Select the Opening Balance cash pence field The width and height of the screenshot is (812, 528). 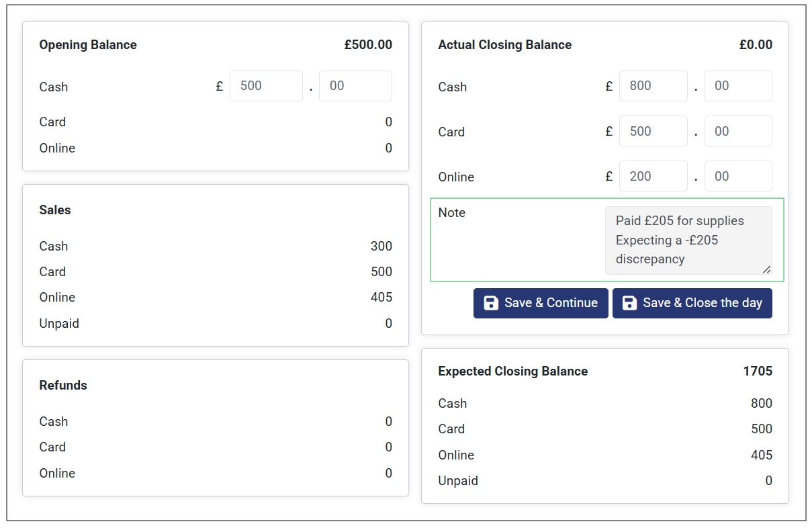point(355,86)
